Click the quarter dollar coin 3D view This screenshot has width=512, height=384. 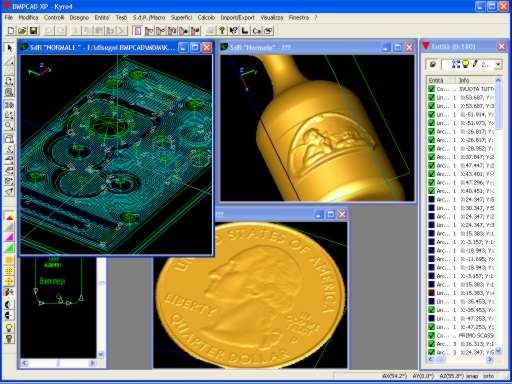pos(250,295)
